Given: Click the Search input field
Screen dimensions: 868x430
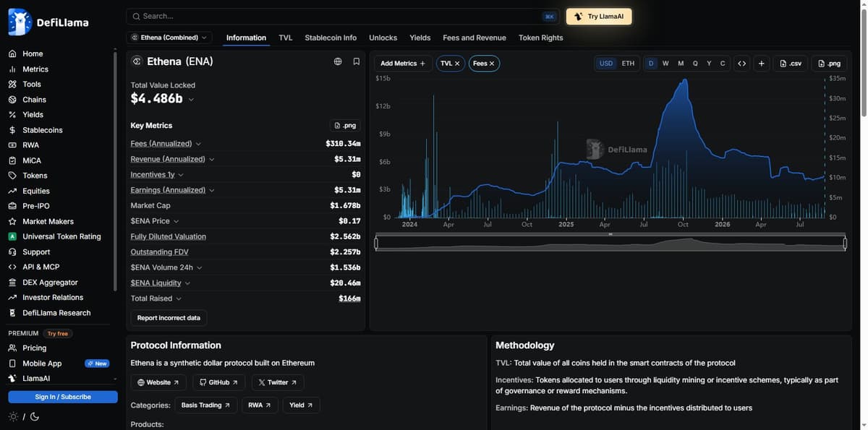Looking at the screenshot, I should [x=344, y=17].
